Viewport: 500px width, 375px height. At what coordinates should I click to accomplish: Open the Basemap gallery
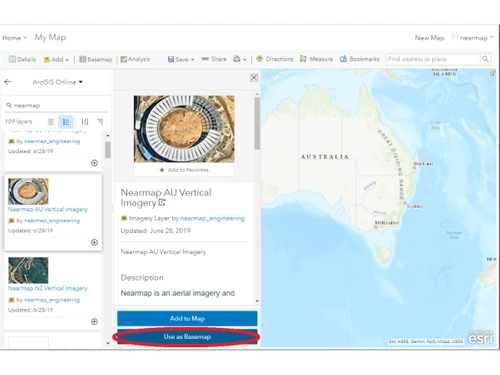click(x=96, y=59)
